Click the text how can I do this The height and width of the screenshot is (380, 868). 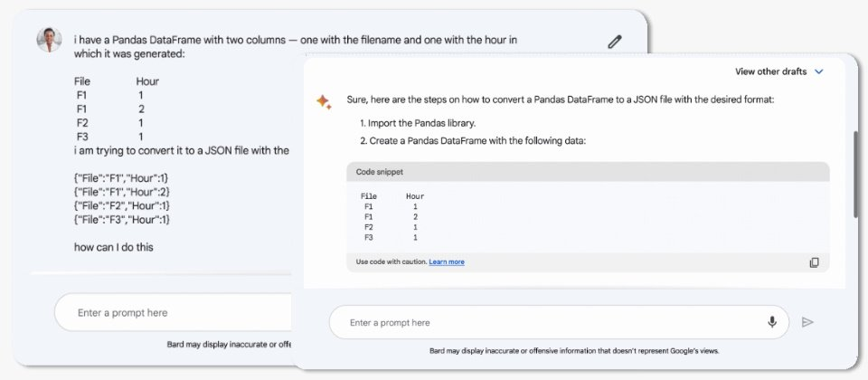click(x=114, y=248)
